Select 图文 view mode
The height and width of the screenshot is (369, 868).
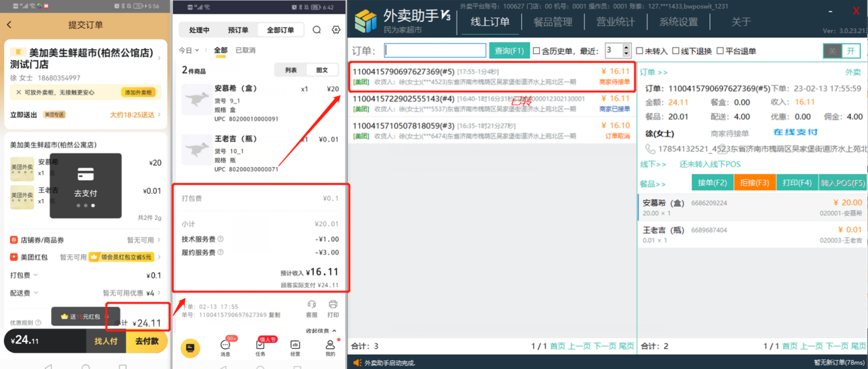[322, 70]
